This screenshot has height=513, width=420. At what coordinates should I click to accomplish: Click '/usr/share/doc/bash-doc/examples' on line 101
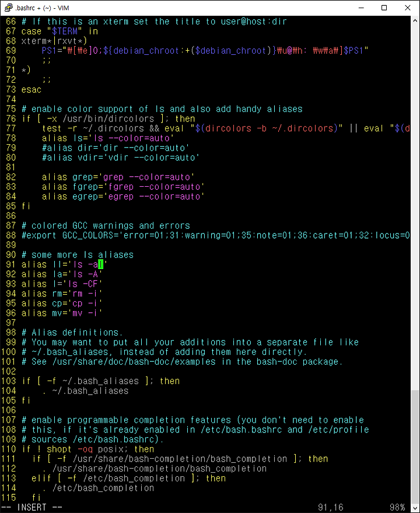click(x=134, y=362)
